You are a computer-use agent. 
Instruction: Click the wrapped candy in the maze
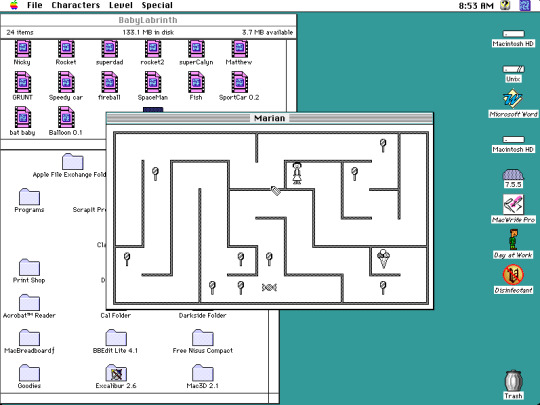tap(269, 287)
